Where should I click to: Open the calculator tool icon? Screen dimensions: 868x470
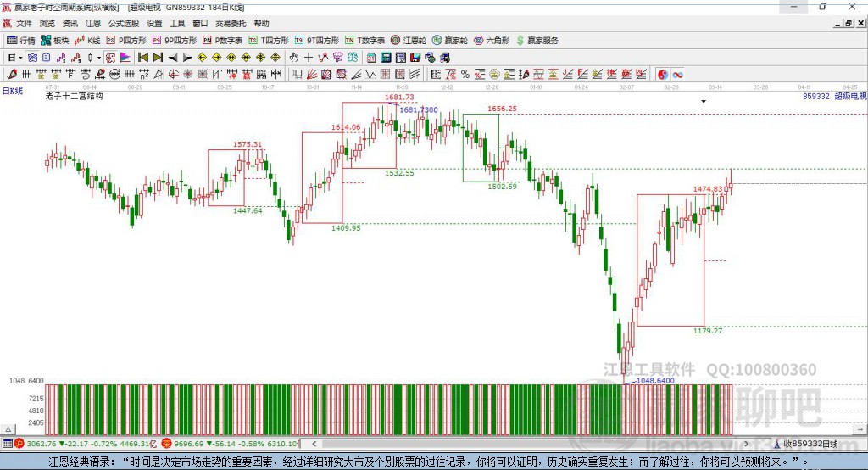[386, 58]
